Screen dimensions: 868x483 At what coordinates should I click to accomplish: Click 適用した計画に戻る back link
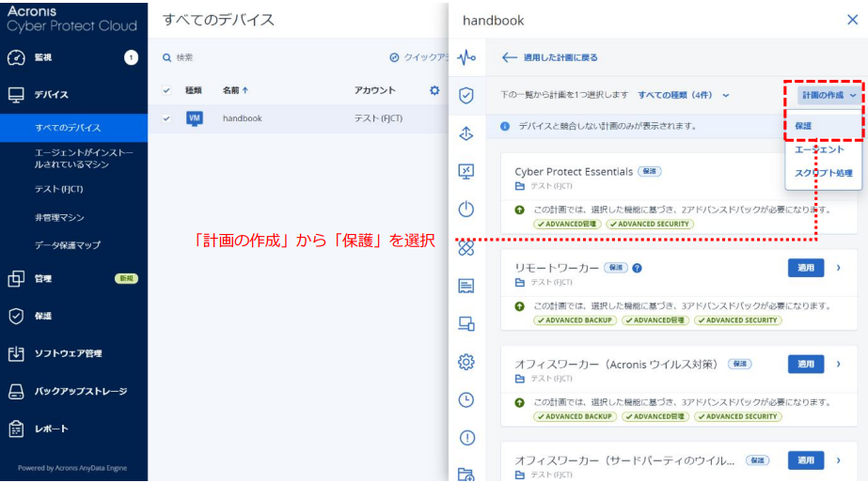(550, 58)
